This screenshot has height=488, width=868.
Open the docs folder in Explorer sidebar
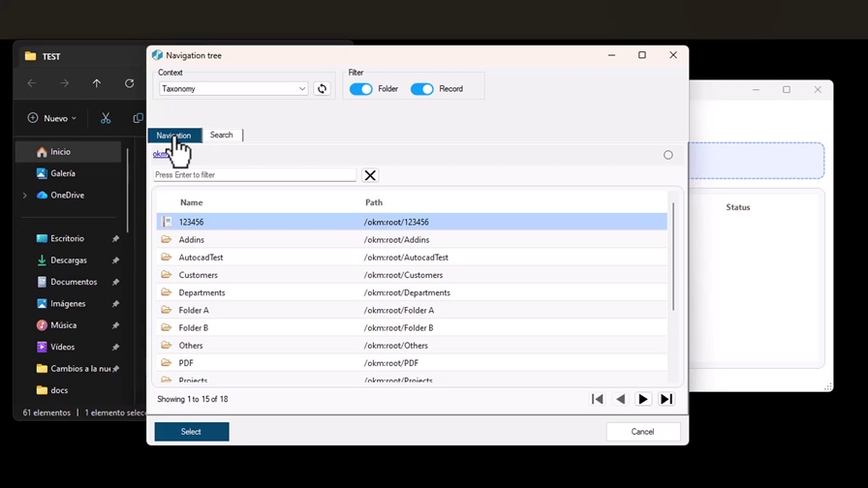59,390
